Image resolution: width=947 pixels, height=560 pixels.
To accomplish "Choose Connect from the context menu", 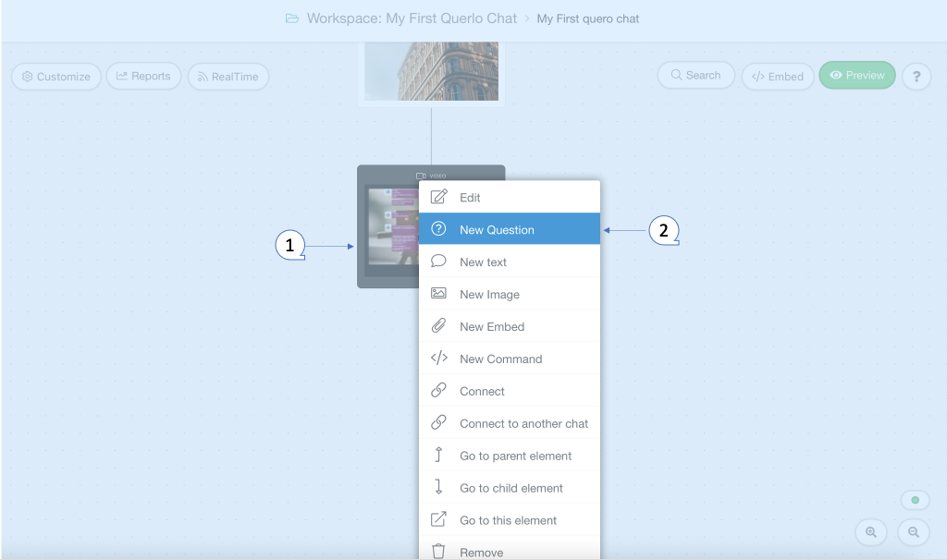I will (x=510, y=391).
